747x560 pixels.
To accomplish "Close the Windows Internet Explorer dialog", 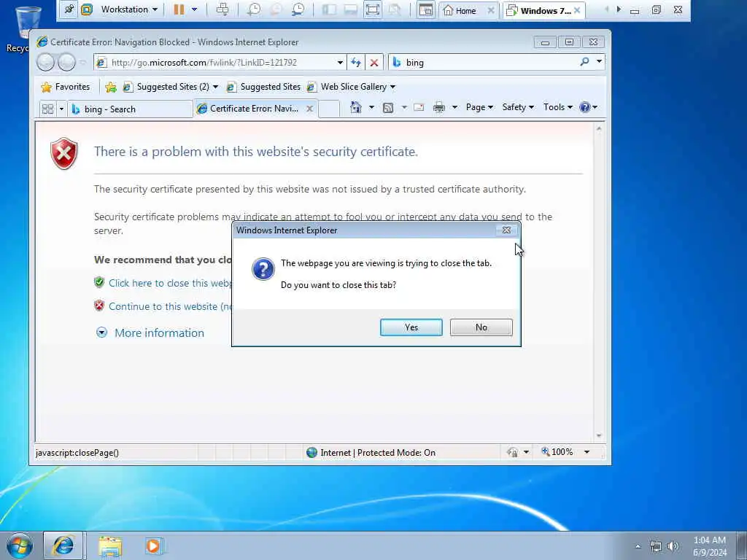I will coord(506,230).
